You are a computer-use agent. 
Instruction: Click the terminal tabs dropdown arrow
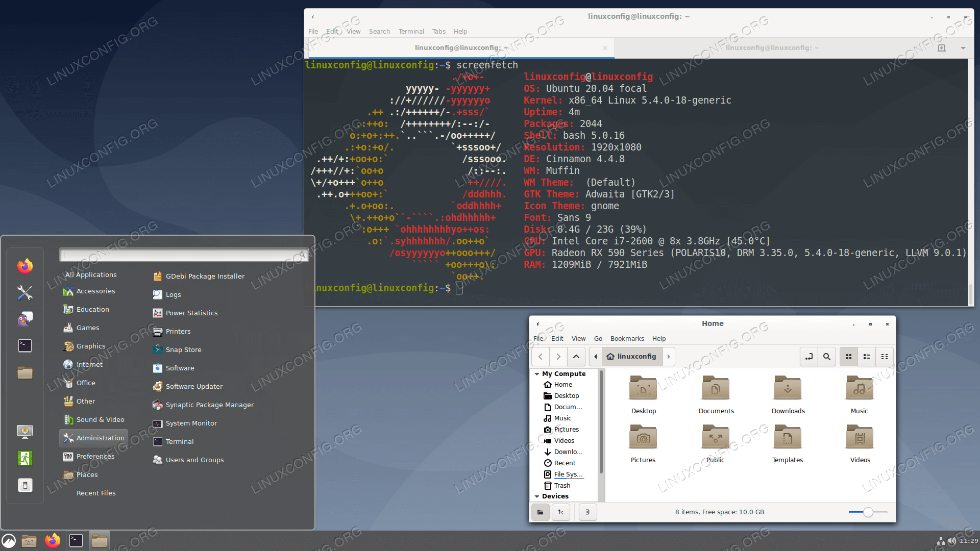click(x=963, y=48)
